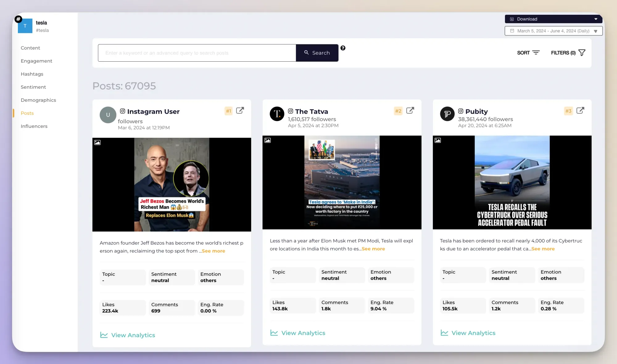Screen dimensions: 617x364
Task: Click Instagram icon beside Instagram User
Action: 122,111
